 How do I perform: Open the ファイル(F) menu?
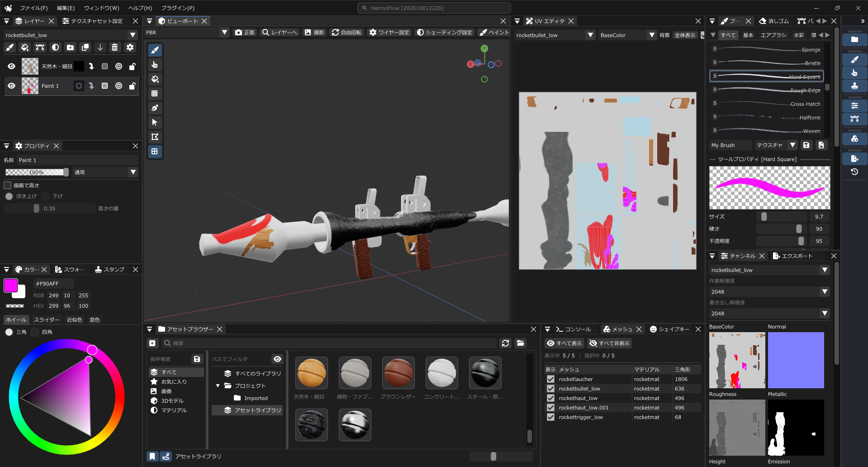point(33,8)
